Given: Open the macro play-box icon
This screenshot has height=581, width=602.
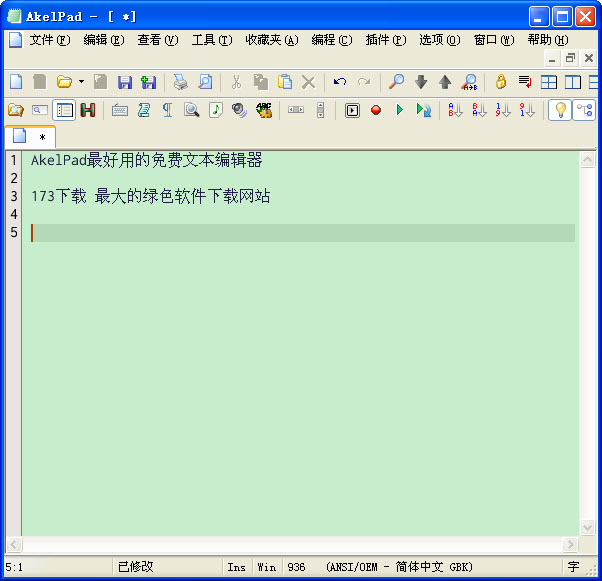Looking at the screenshot, I should point(352,111).
